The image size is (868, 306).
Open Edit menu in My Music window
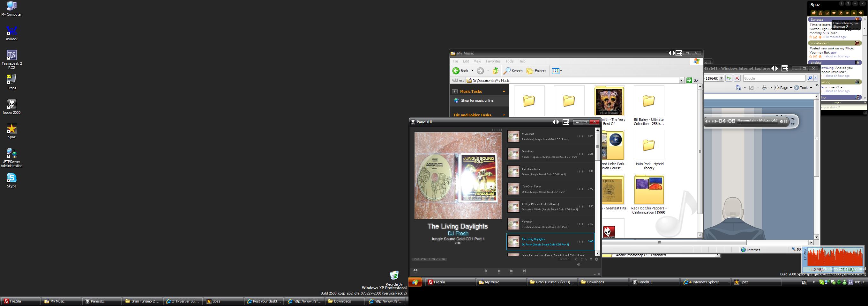466,61
